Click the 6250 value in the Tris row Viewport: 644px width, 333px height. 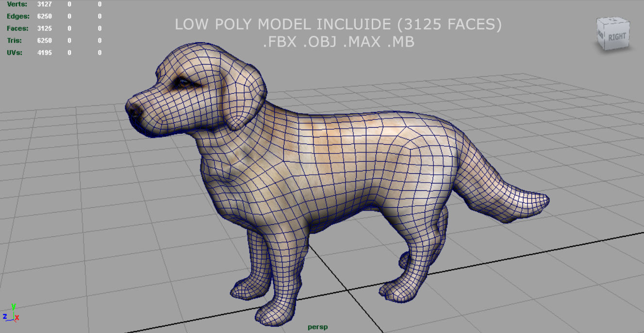pos(44,41)
